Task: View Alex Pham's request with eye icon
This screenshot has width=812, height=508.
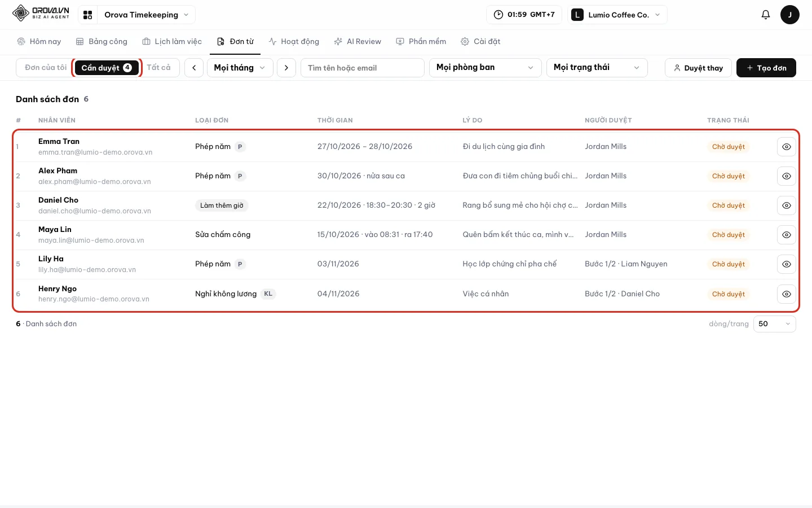Action: (x=786, y=176)
